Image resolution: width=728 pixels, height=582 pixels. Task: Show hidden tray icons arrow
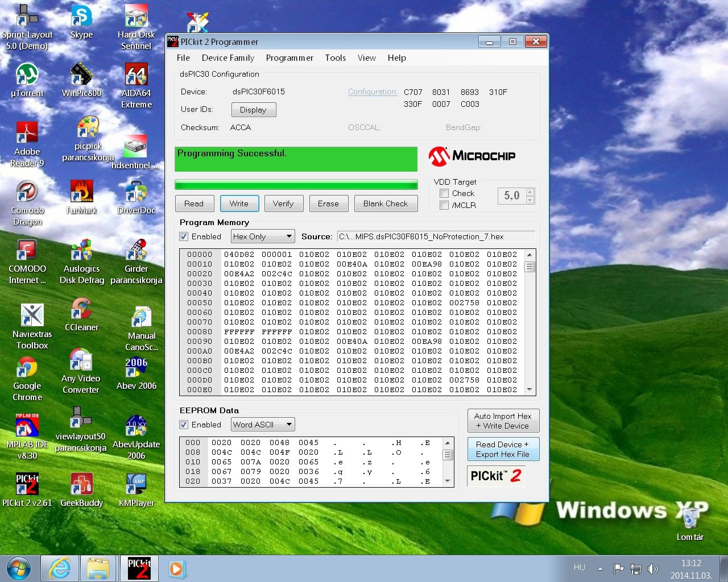[x=600, y=568]
